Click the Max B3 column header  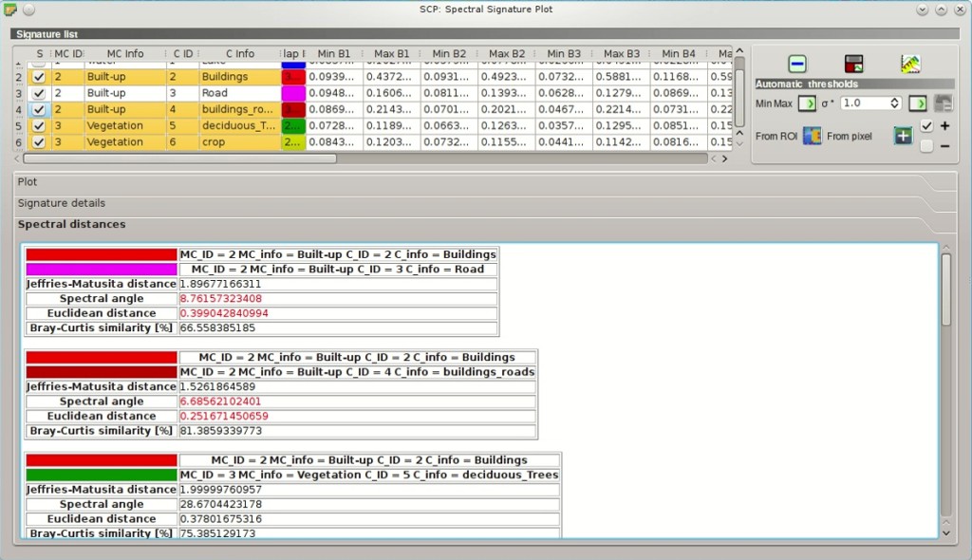(x=621, y=54)
